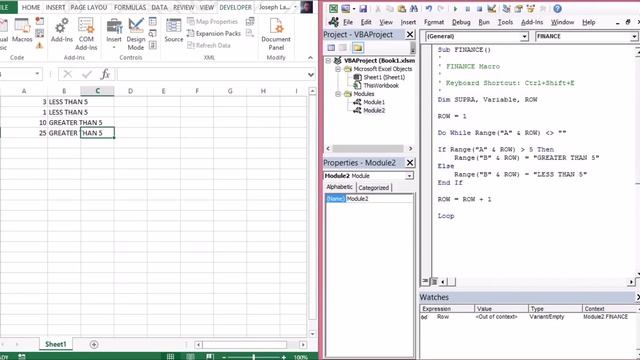Click the Insert UserForm icon in VBA toolbar
This screenshot has height=360, width=640.
coord(345,8)
